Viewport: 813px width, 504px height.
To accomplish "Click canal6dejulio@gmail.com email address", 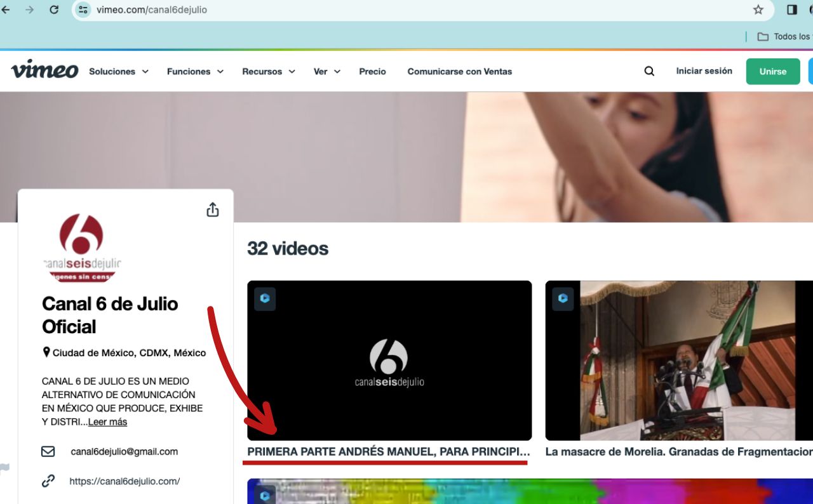I will [124, 452].
